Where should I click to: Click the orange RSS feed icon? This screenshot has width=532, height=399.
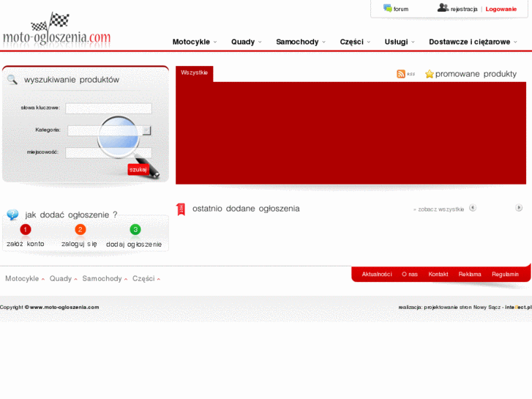tap(401, 74)
